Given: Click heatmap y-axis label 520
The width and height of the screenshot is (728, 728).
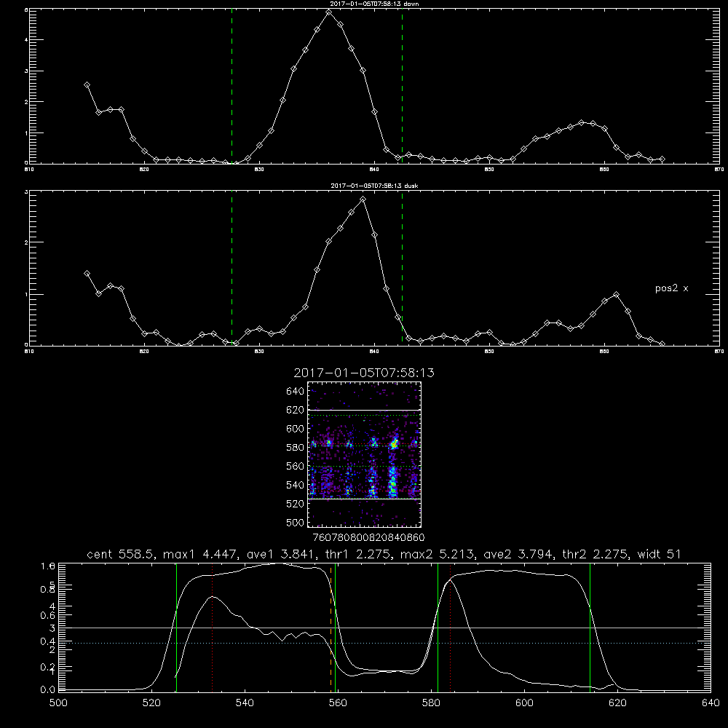Looking at the screenshot, I should pos(296,504).
